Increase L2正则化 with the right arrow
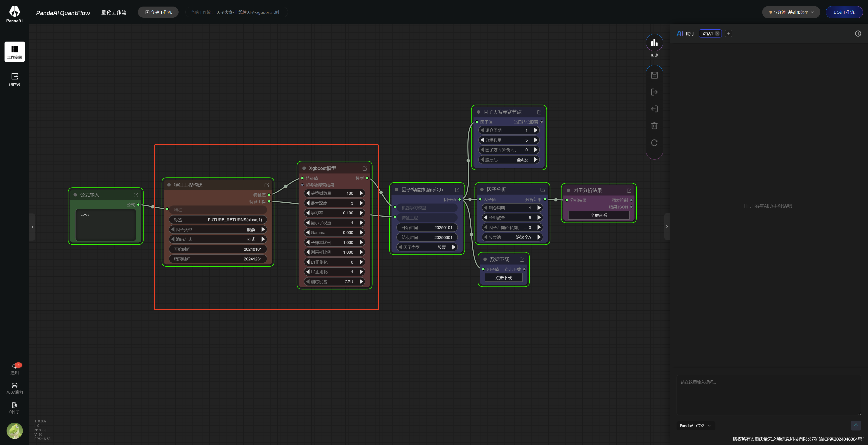868x445 pixels. (361, 272)
